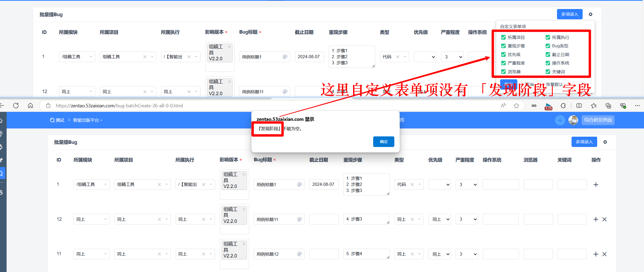Toggle the 所属项目 checkbox

pyautogui.click(x=503, y=37)
